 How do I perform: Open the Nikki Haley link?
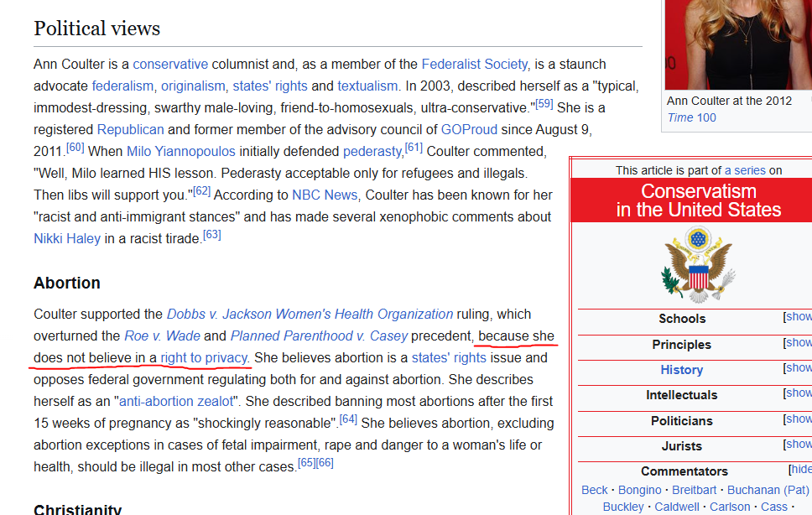point(67,238)
